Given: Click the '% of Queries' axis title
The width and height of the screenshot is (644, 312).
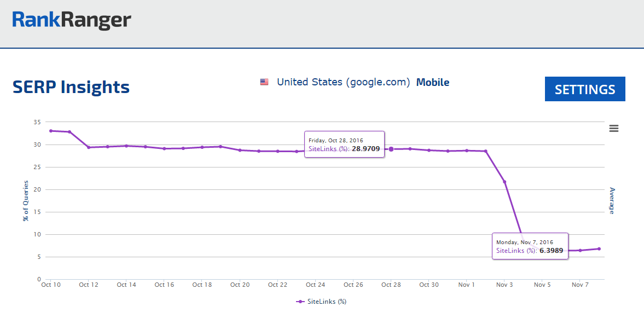Looking at the screenshot, I should (x=25, y=201).
